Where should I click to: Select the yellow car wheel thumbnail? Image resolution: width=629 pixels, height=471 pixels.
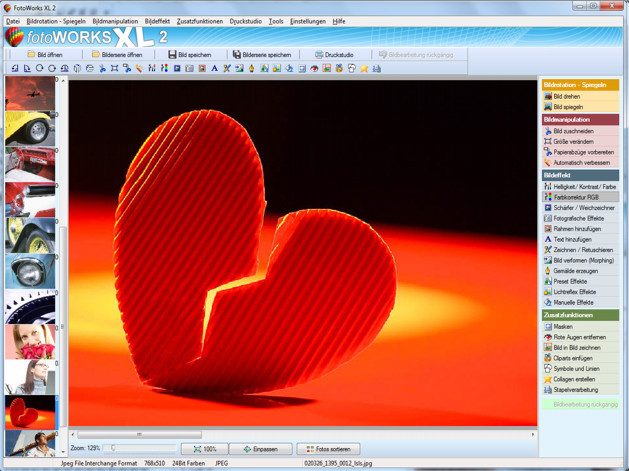tap(30, 129)
